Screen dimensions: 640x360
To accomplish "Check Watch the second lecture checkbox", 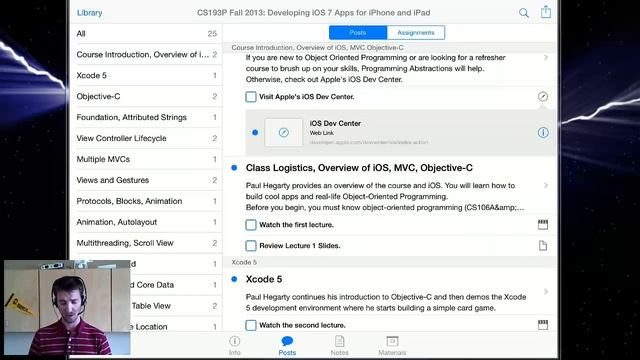I will coord(251,325).
